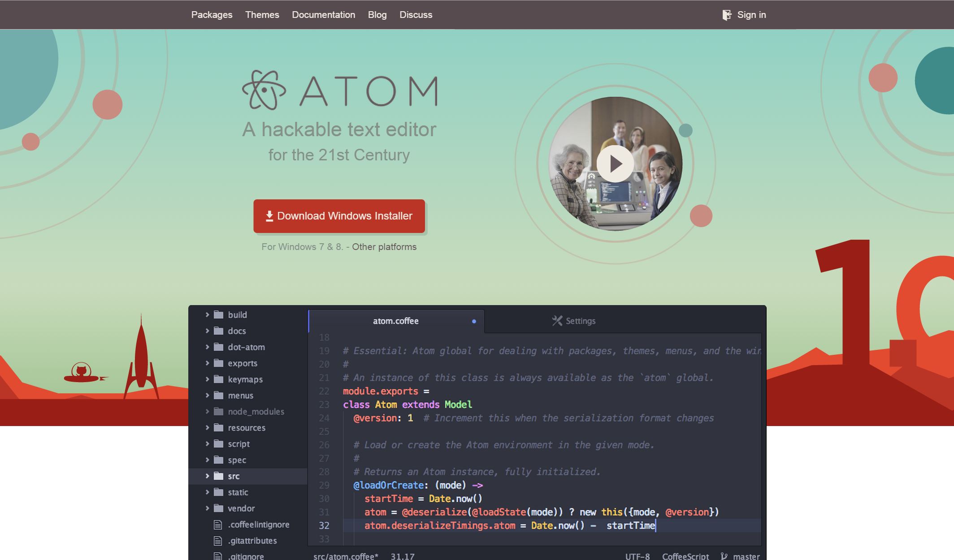The image size is (954, 560).
Task: Click the modified dot on atom.coffee tab
Action: point(474,321)
